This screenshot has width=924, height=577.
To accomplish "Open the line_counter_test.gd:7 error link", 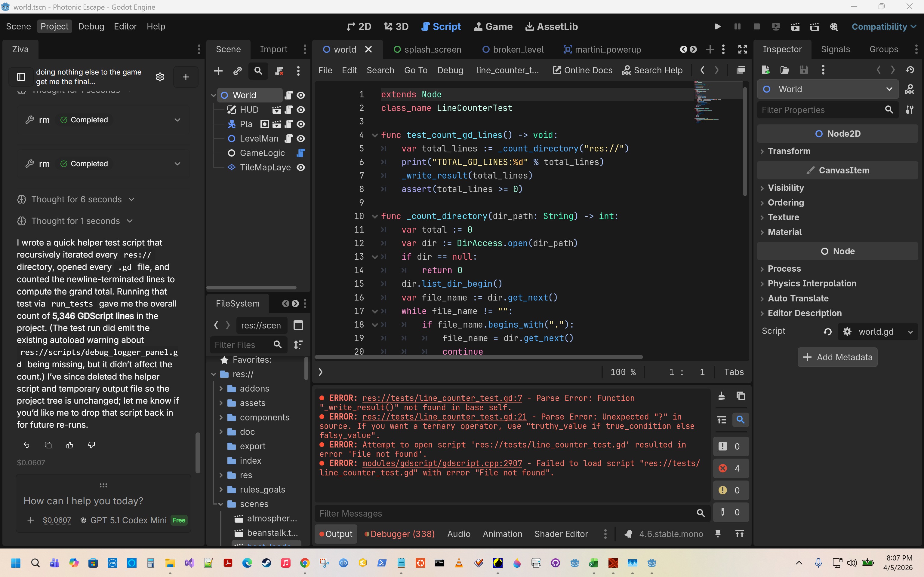I will pos(442,398).
